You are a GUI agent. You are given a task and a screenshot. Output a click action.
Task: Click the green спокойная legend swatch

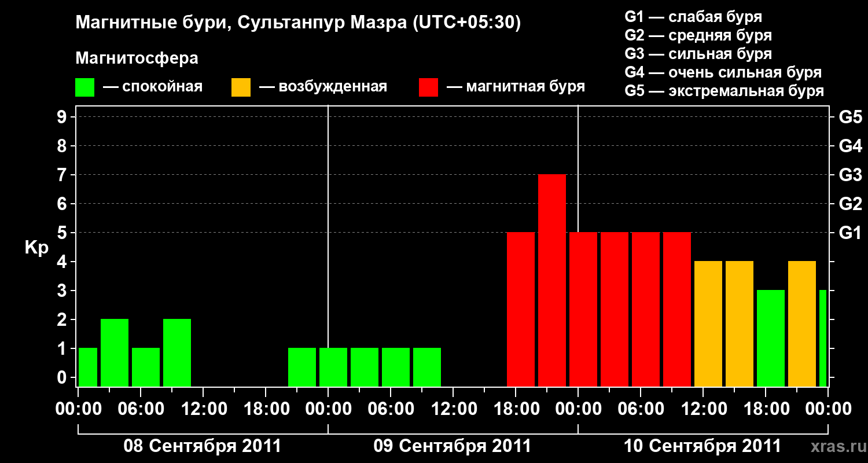click(85, 87)
